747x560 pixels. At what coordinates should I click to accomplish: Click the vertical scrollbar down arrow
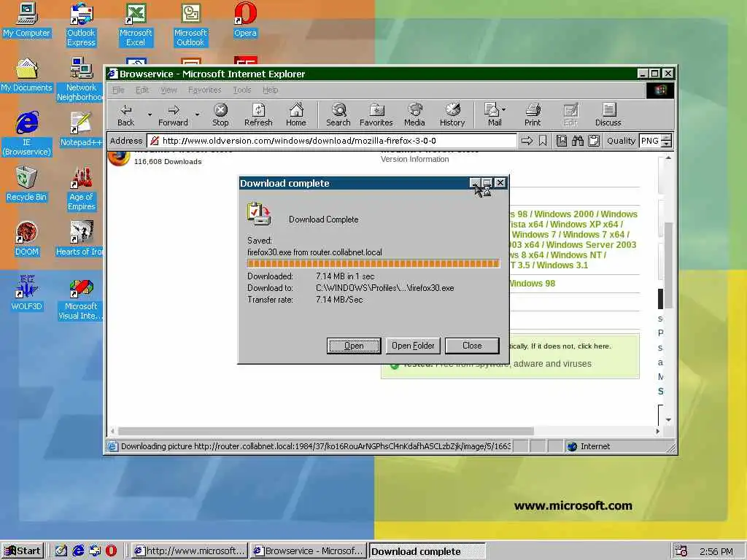click(668, 419)
